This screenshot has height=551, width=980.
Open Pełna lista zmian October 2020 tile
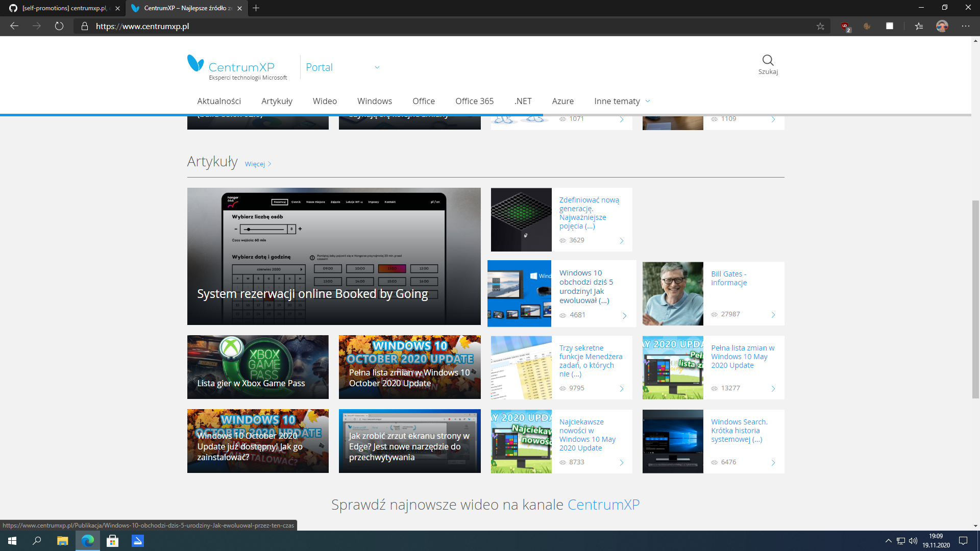[x=409, y=367]
